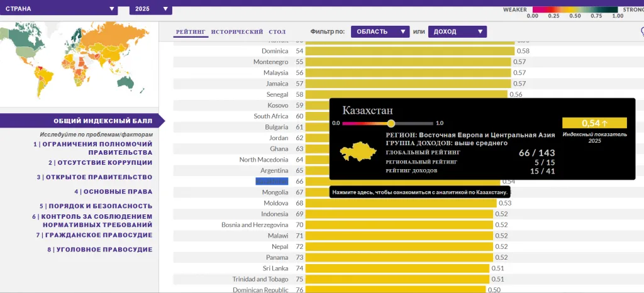The height and width of the screenshot is (293, 644).
Task: Expand the ОБЛАСТЬ region filter
Action: (380, 31)
